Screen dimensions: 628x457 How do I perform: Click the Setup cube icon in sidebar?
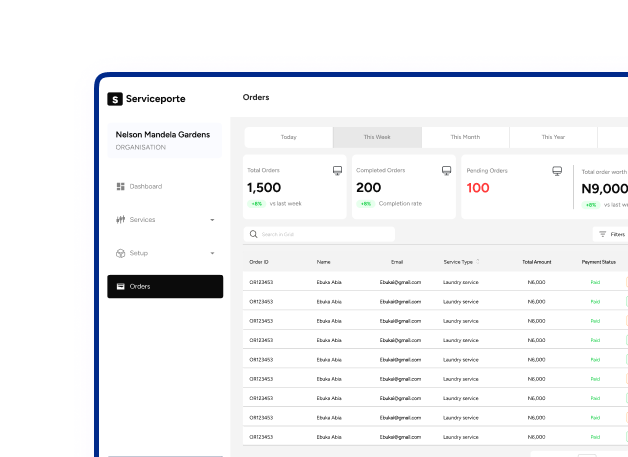[120, 253]
